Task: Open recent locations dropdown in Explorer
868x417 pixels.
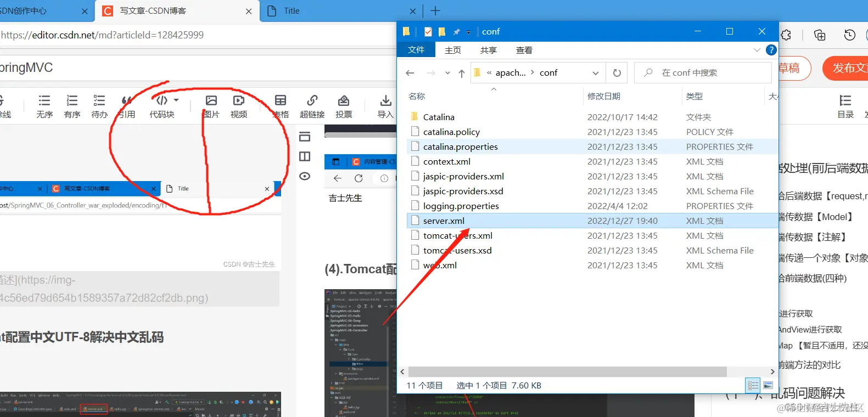Action: click(x=447, y=73)
